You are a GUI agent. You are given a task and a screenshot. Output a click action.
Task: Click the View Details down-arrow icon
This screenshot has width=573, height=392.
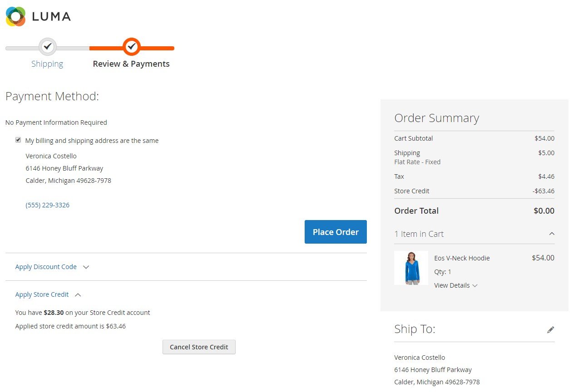coord(475,286)
